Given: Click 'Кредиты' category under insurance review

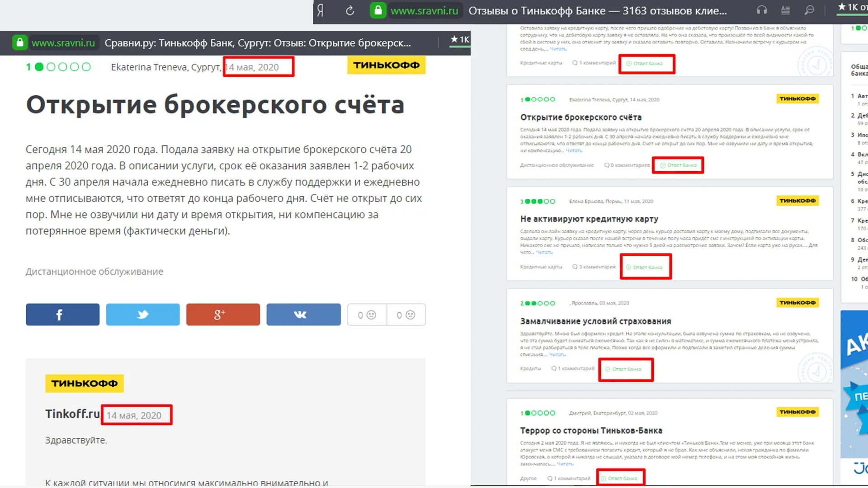Looking at the screenshot, I should pyautogui.click(x=530, y=368).
